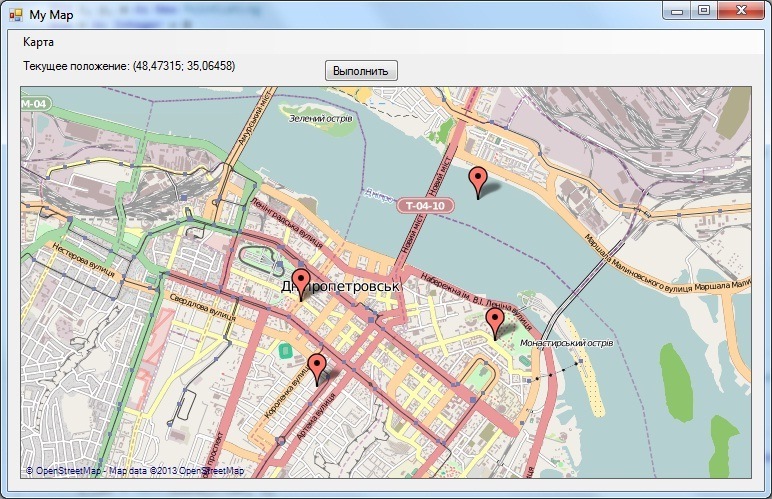772x499 pixels.
Task: Click the Т-04-10 road shield
Action: coord(425,206)
